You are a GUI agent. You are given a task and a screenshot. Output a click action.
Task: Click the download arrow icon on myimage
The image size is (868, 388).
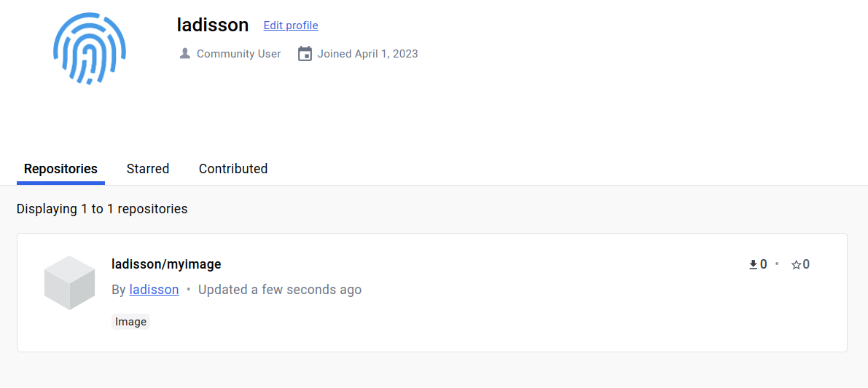click(754, 265)
